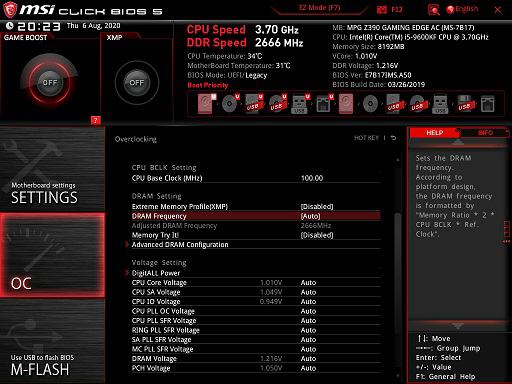The width and height of the screenshot is (512, 384).
Task: Open the SETTINGS motherboard settings section
Action: coord(52,169)
